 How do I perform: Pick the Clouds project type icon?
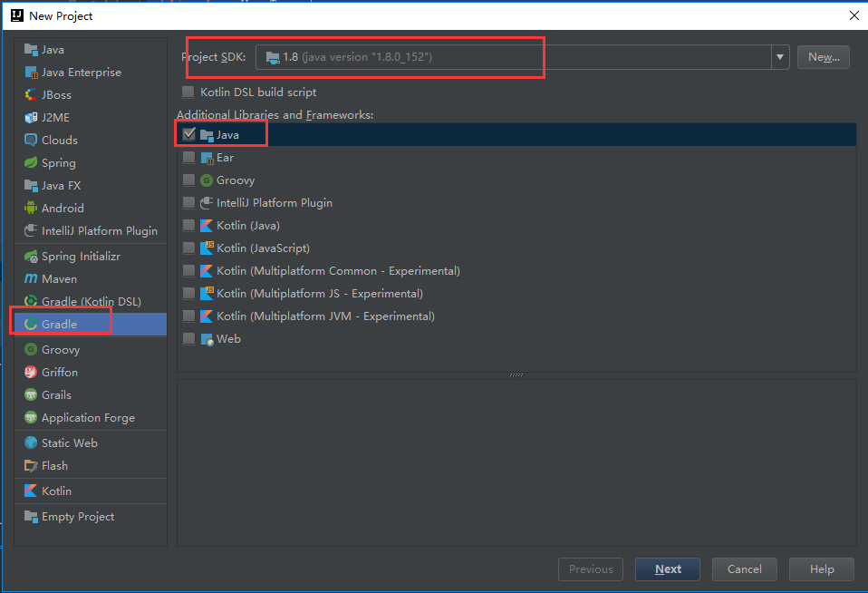31,141
